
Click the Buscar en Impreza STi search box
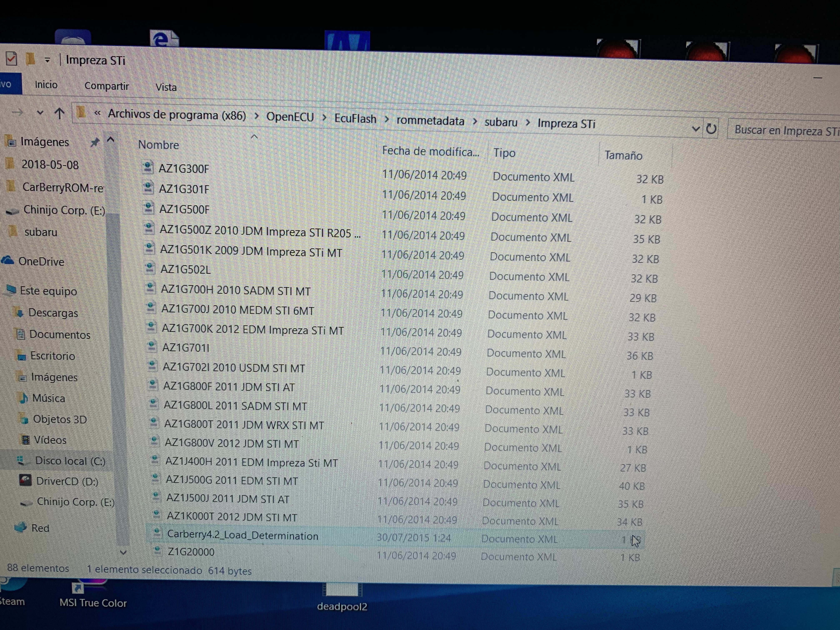click(782, 131)
